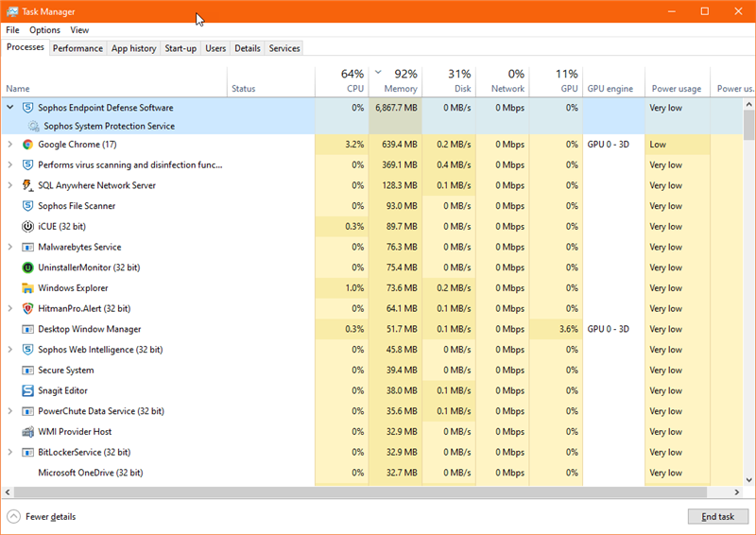Screen dimensions: 756x535
Task: Click the Sophos Endpoint Defense Software shield icon
Action: [x=28, y=108]
